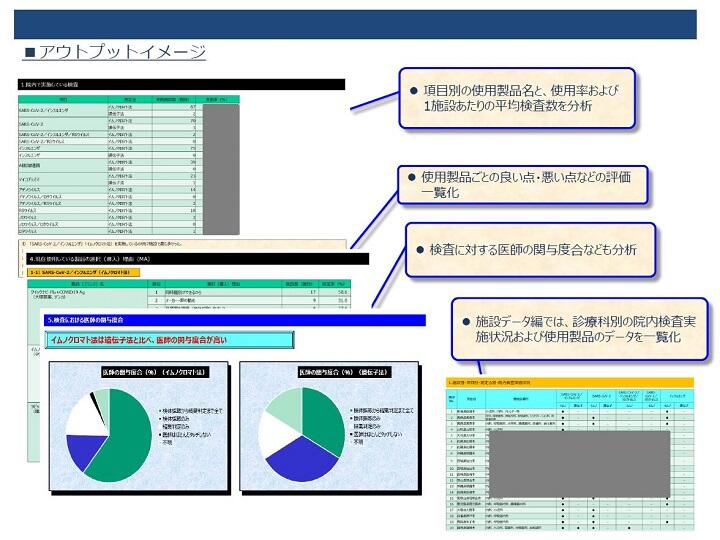Image resolution: width=720 pixels, height=540 pixels.
Task: Click orange header of facility data table
Action: 569,382
